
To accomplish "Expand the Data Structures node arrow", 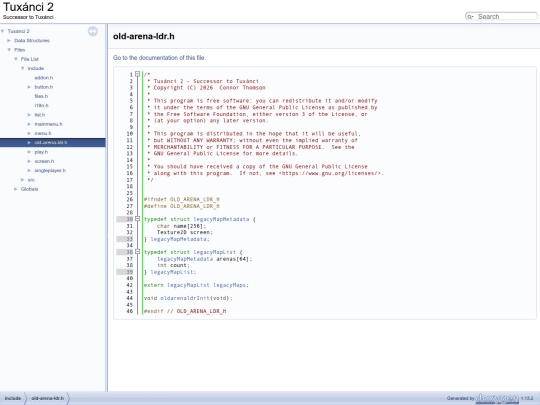I will 9,41.
